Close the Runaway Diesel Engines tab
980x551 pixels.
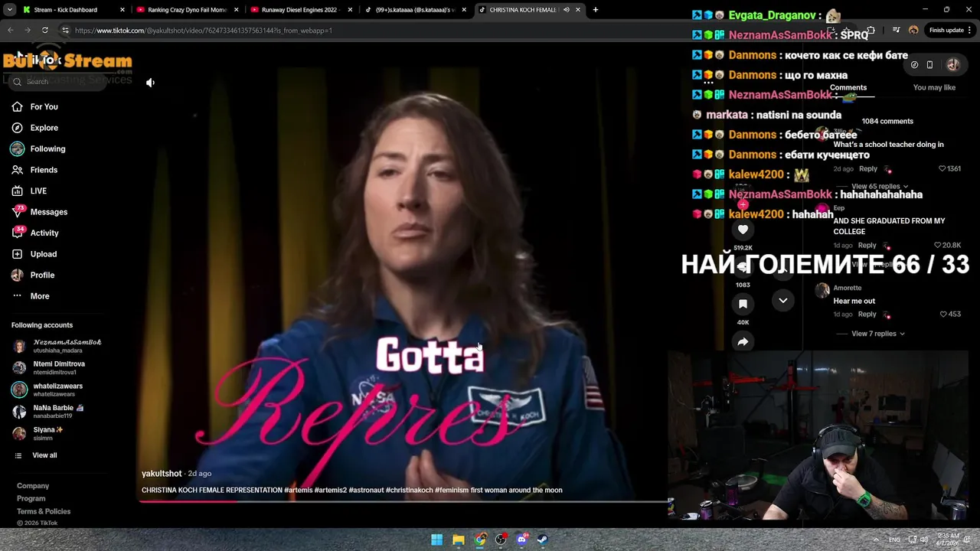pyautogui.click(x=351, y=10)
